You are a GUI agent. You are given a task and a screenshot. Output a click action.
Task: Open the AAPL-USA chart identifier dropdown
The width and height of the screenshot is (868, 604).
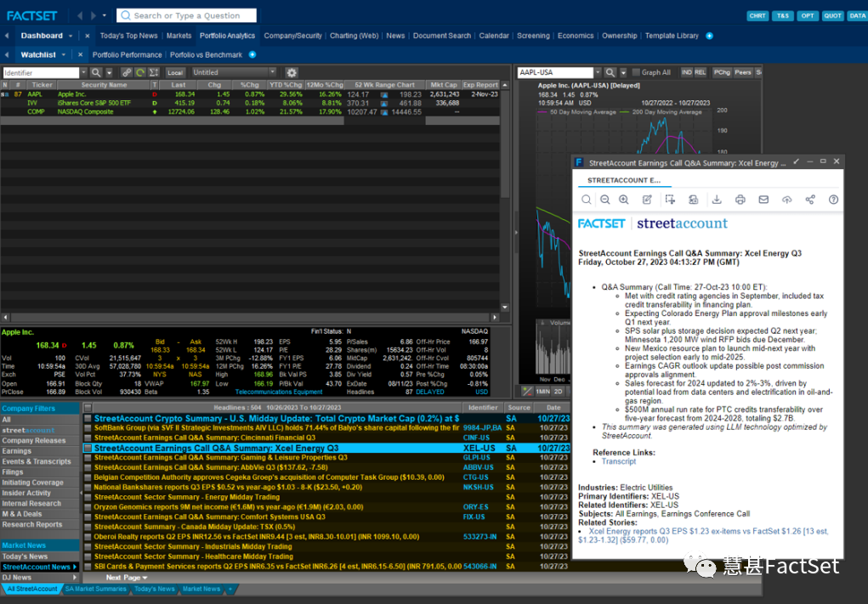(598, 72)
